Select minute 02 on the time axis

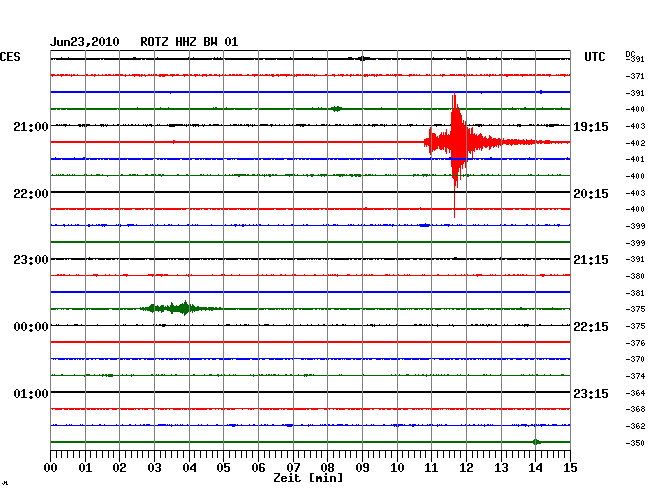(119, 468)
